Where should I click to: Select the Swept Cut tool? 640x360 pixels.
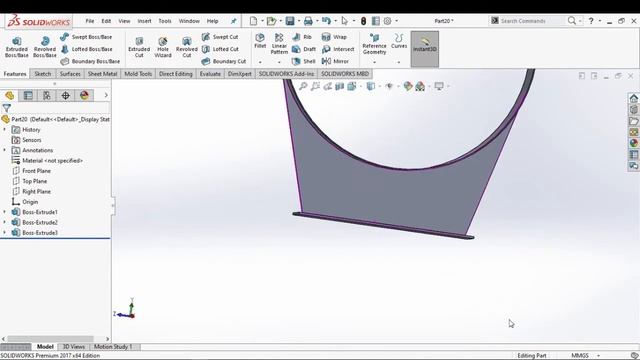220,37
